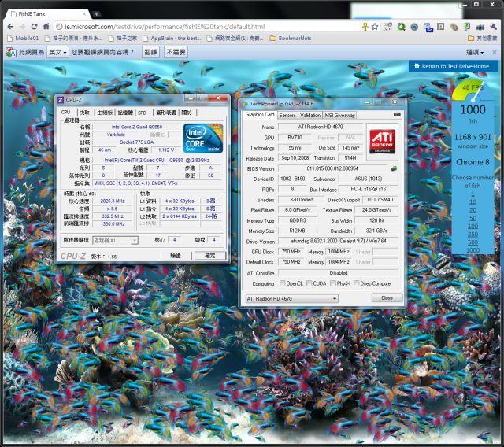Image resolution: width=504 pixels, height=447 pixels.
Task: Click the ATI Radeon logo in GPU-Z
Action: tap(382, 142)
